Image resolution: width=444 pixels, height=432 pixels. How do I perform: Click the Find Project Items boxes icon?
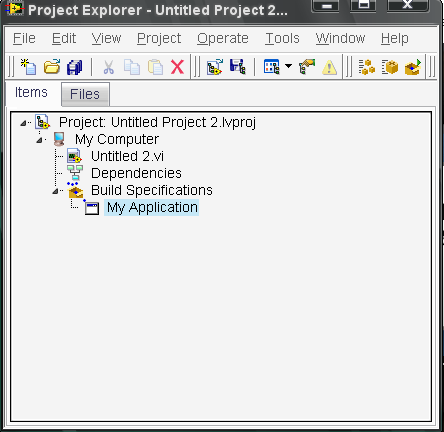(x=367, y=67)
